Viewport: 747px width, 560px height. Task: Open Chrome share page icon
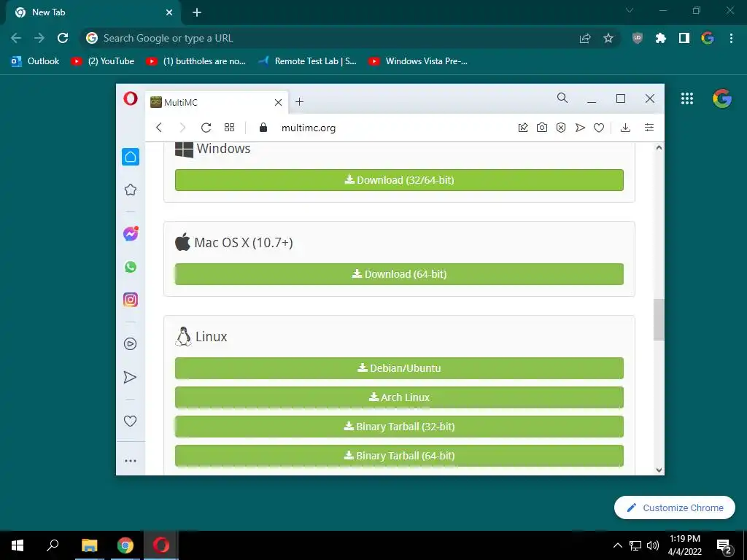click(585, 38)
